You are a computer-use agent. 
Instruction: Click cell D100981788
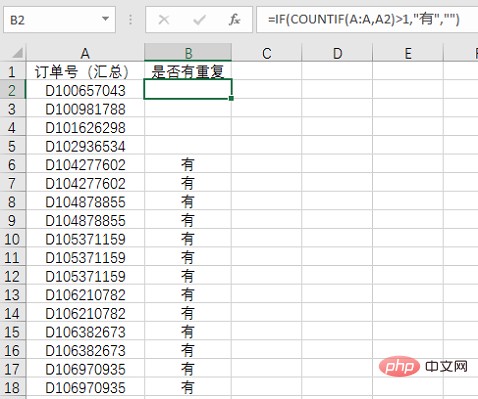coord(85,109)
